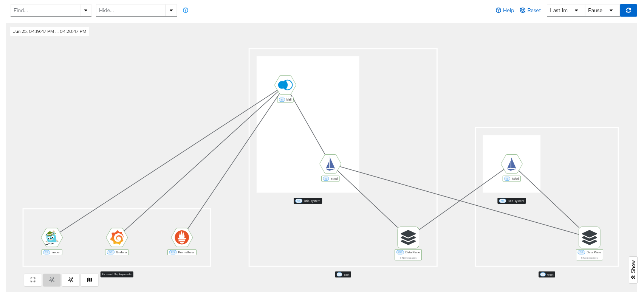Image resolution: width=644 pixels, height=304 pixels.
Task: Toggle the map legend button
Action: tap(90, 280)
